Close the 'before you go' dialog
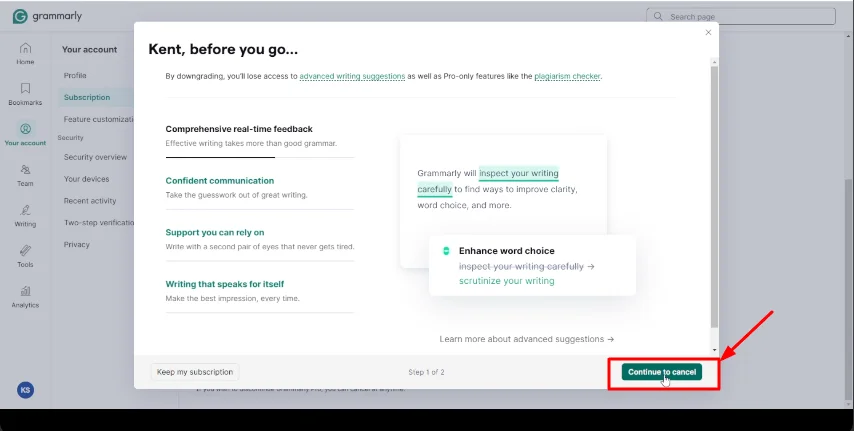This screenshot has width=854, height=431. [708, 33]
